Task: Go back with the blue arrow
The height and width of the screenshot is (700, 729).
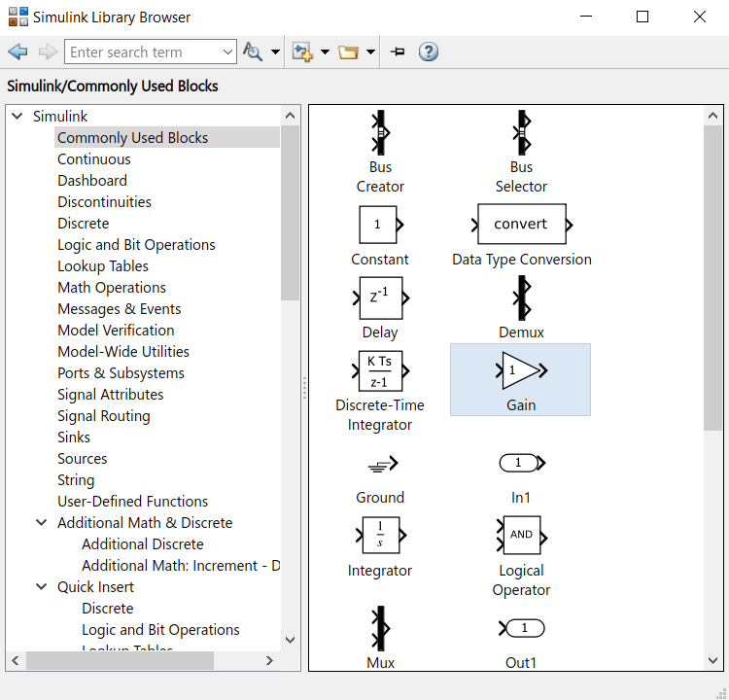Action: click(x=18, y=52)
